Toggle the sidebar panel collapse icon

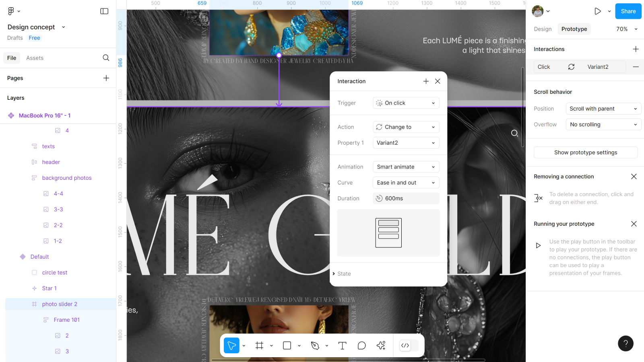click(104, 11)
